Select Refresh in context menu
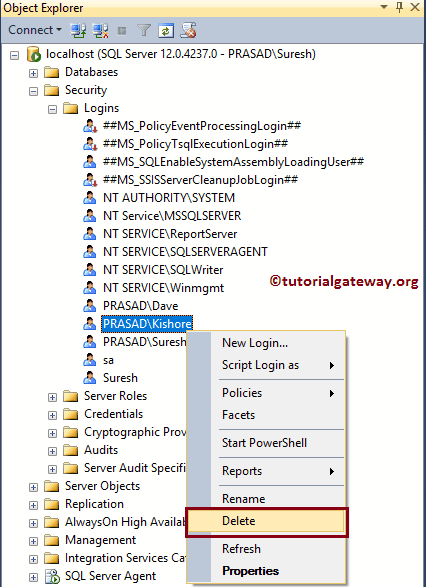This screenshot has height=587, width=426. tap(265, 549)
